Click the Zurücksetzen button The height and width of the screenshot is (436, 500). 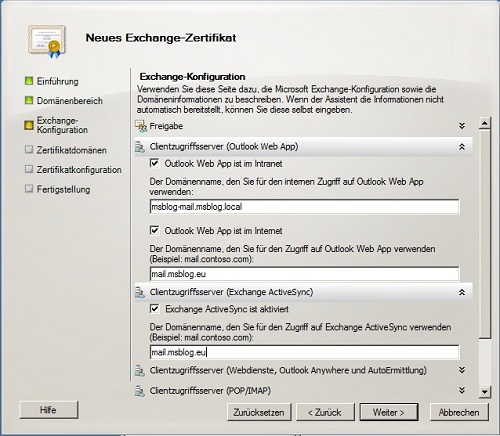259,412
